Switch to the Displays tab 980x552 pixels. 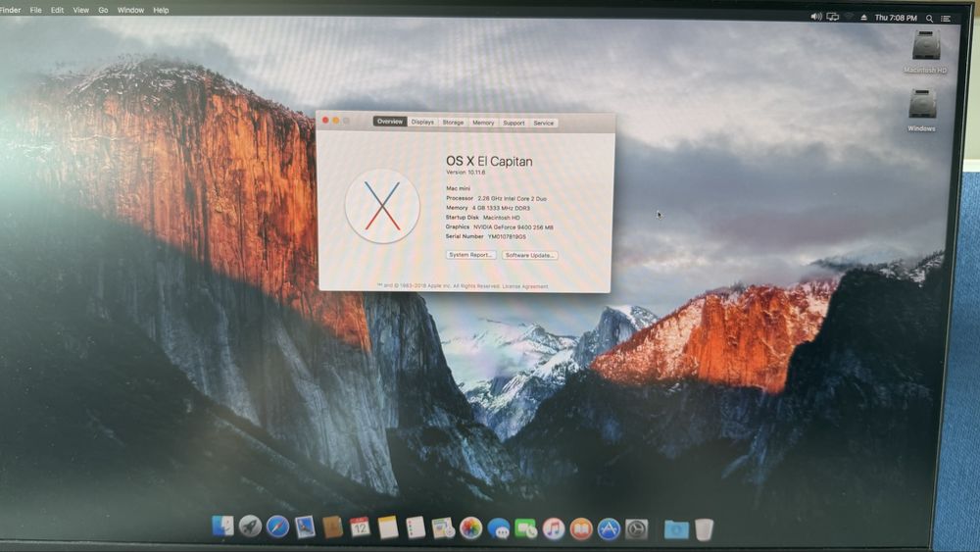[422, 122]
